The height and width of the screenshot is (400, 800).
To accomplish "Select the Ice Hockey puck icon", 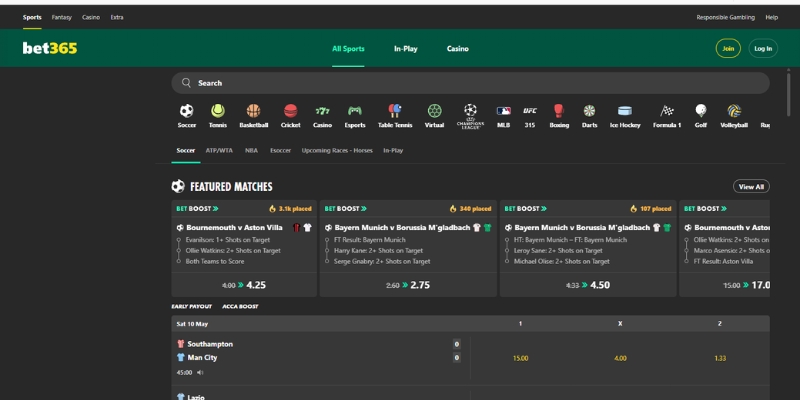I will click(x=624, y=111).
